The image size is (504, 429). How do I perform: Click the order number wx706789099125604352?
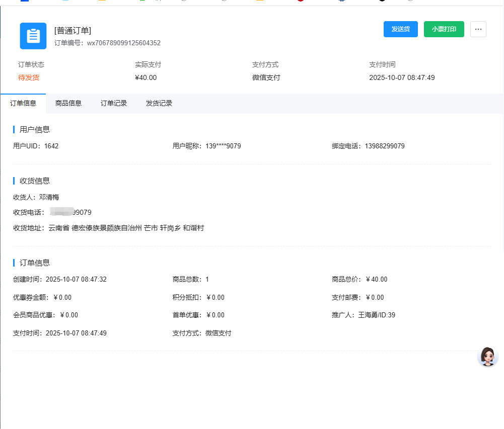coord(123,43)
